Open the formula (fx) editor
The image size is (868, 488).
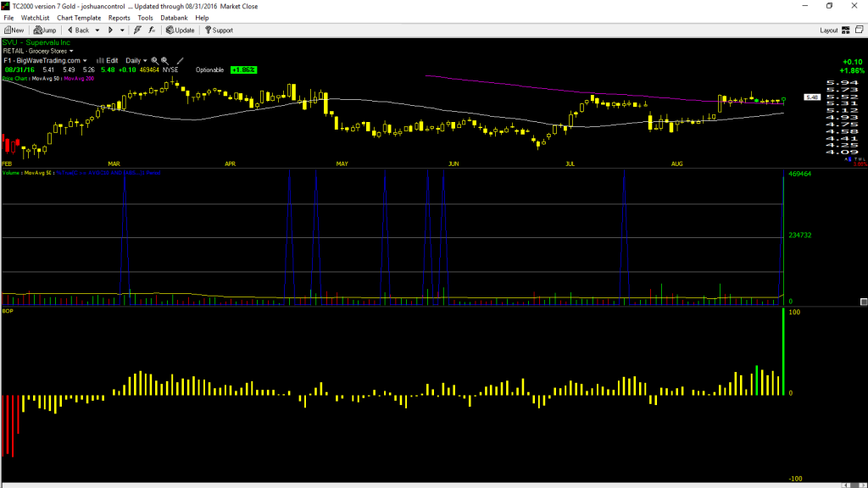pos(152,30)
